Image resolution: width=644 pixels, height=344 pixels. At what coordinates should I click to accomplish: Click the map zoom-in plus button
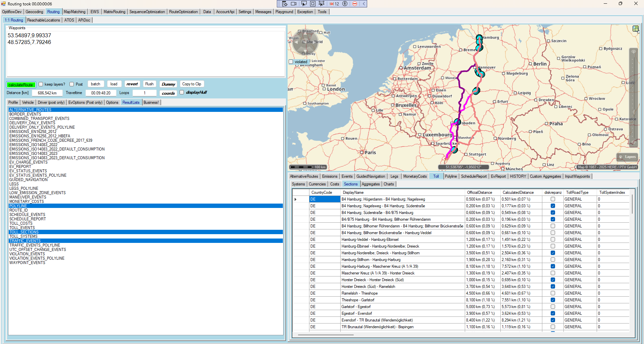[634, 52]
